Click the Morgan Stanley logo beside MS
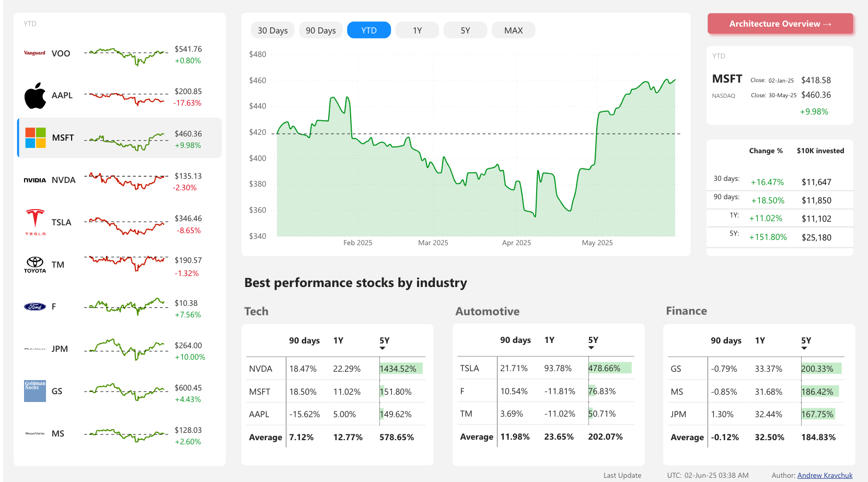The image size is (868, 482). [35, 433]
